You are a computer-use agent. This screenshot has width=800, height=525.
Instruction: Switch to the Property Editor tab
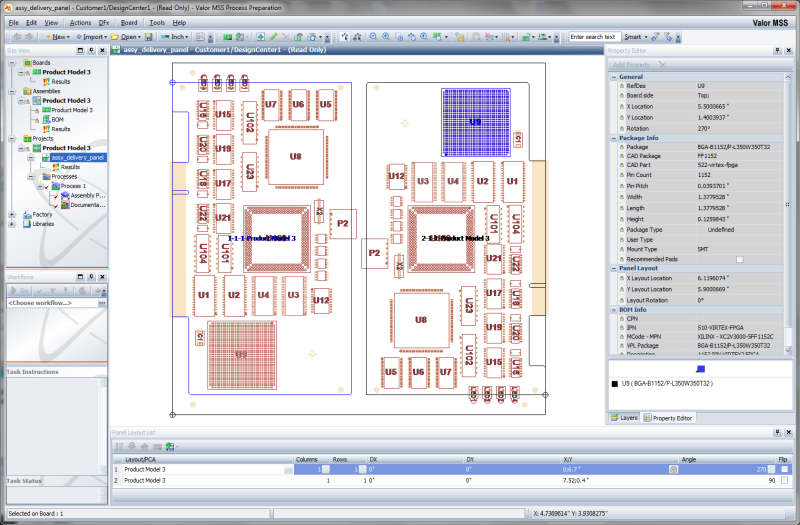point(667,418)
